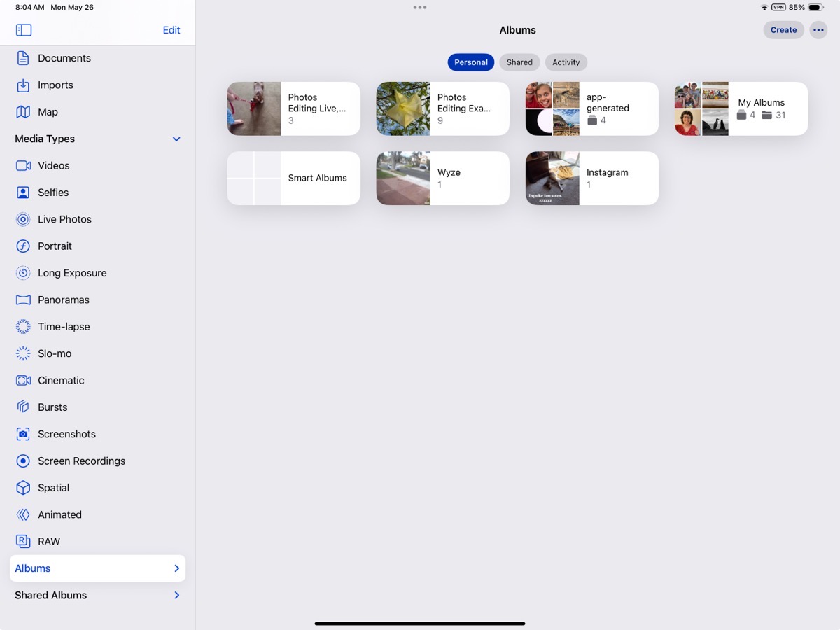Toggle the sidebar visibility icon

click(x=24, y=30)
